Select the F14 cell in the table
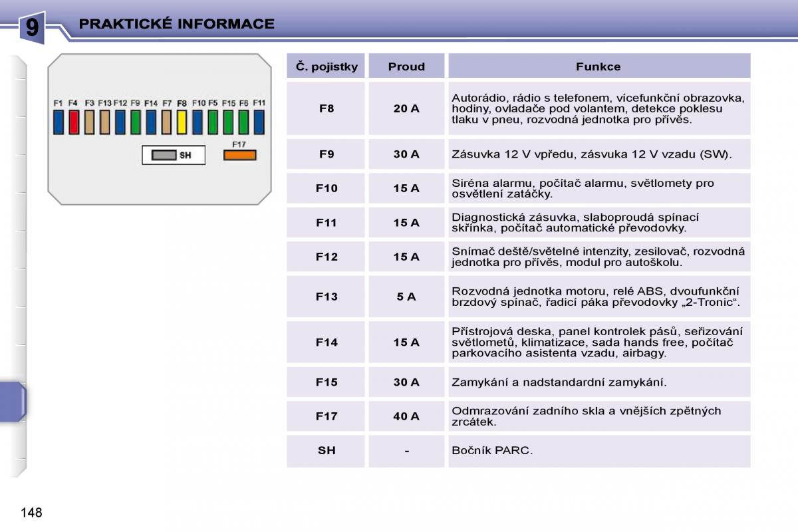798x532 pixels. [x=326, y=342]
